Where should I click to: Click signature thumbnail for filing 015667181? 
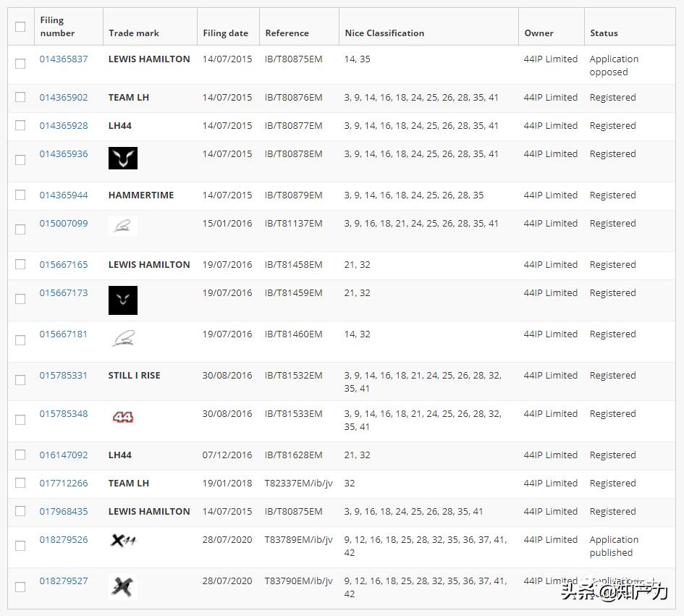click(123, 339)
